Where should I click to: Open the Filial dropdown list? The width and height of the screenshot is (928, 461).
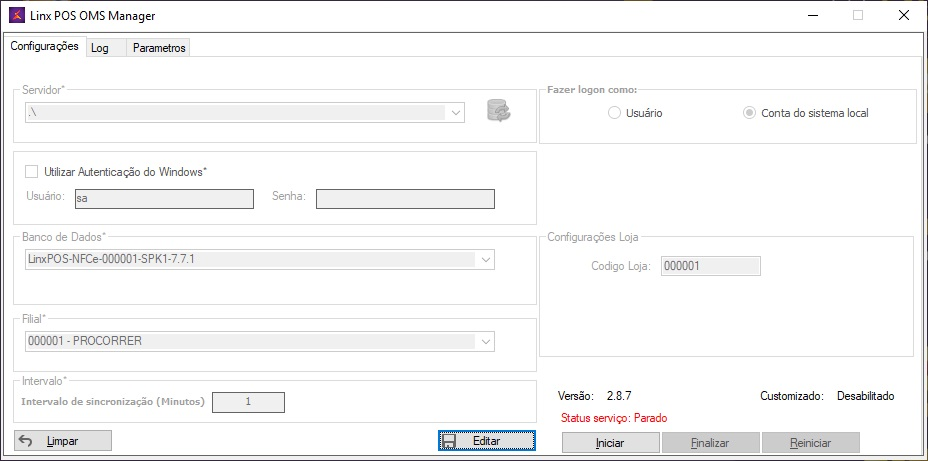pos(485,341)
